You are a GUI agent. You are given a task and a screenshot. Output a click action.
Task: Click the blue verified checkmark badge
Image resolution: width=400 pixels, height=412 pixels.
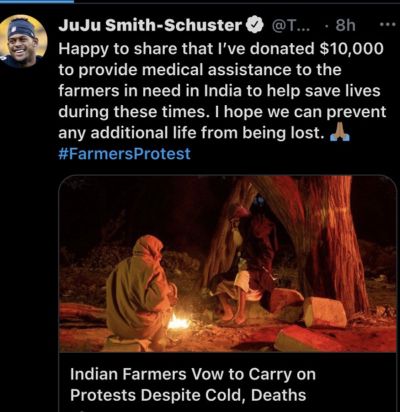point(254,26)
